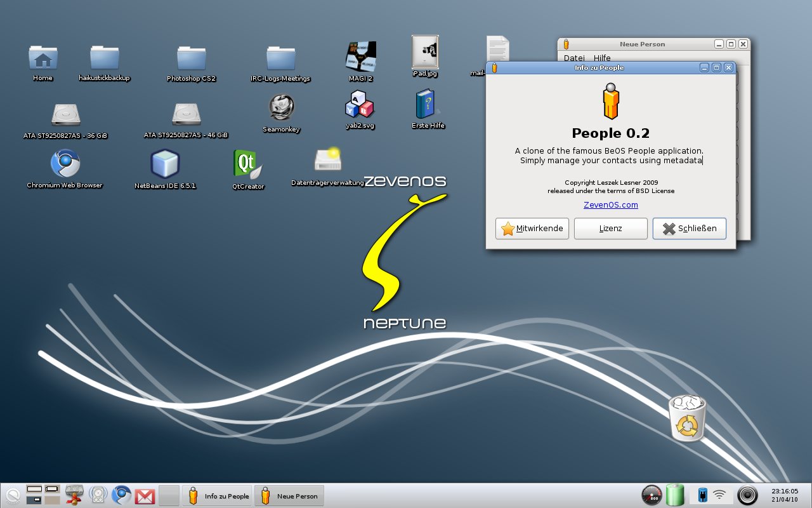Image resolution: width=812 pixels, height=508 pixels.
Task: Click the blue power plug tray icon
Action: pyautogui.click(x=702, y=495)
